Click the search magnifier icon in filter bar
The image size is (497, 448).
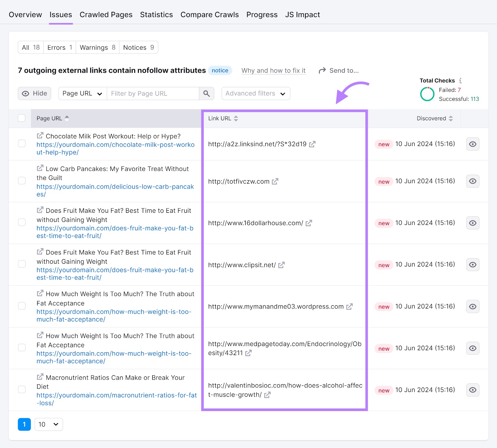pos(206,93)
